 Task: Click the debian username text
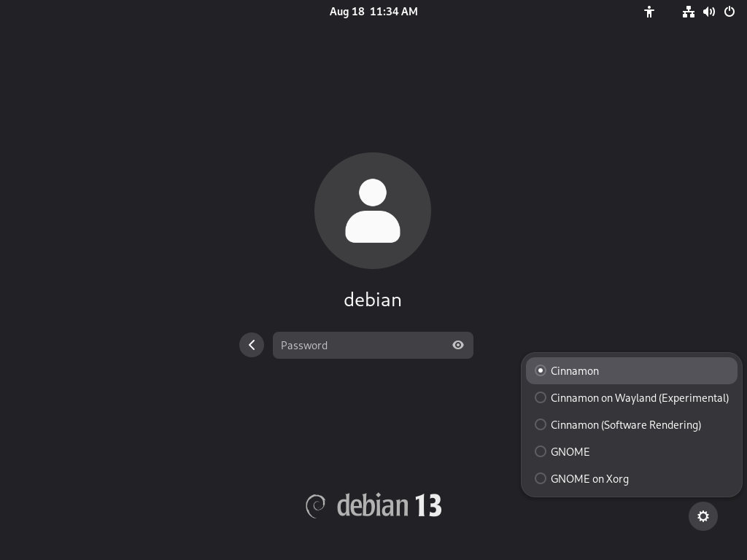coord(373,300)
